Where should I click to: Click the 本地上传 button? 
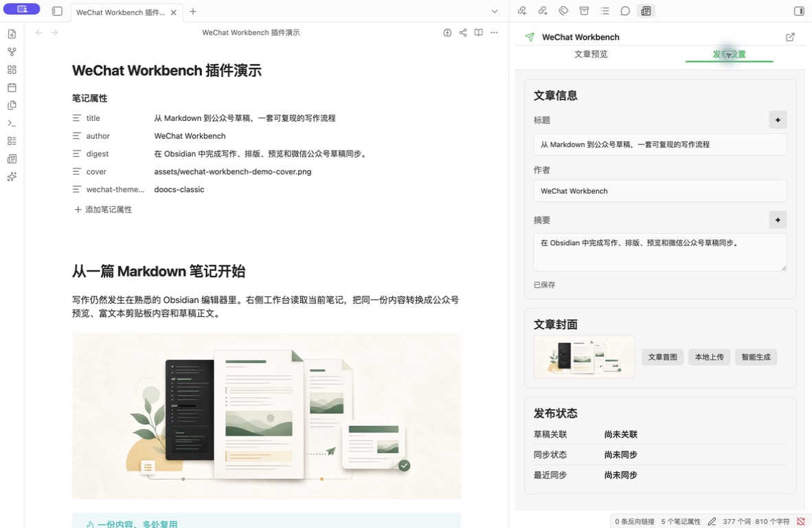[x=709, y=357]
